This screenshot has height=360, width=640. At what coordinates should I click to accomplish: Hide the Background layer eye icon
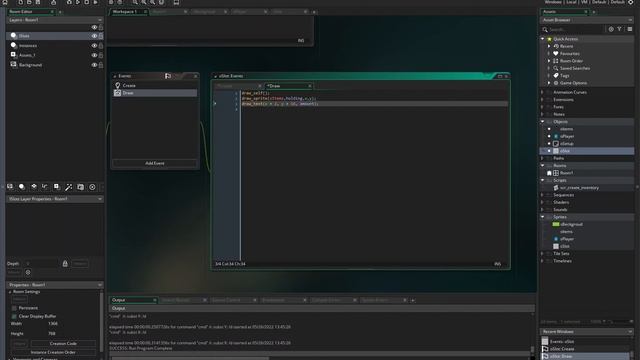click(x=94, y=65)
